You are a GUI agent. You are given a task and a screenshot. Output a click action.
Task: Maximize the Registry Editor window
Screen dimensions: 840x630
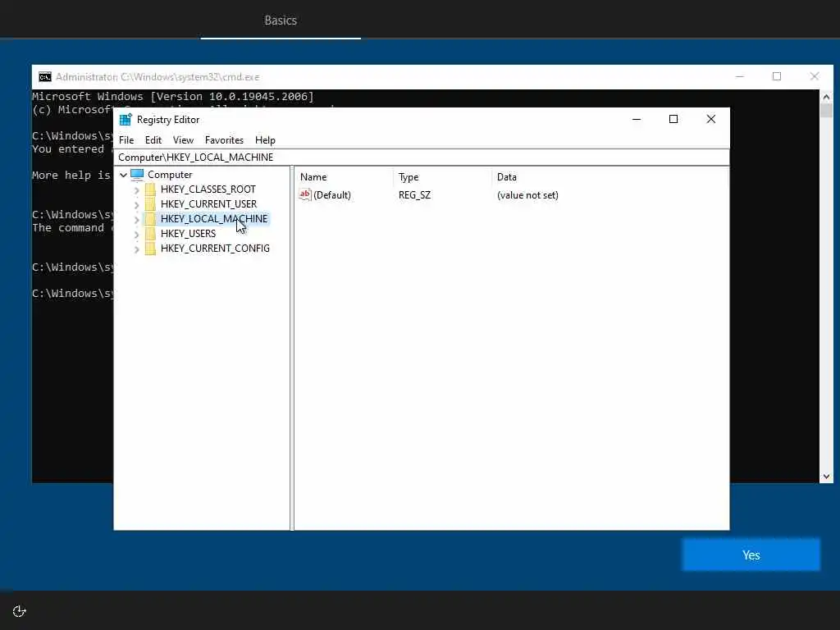673,120
